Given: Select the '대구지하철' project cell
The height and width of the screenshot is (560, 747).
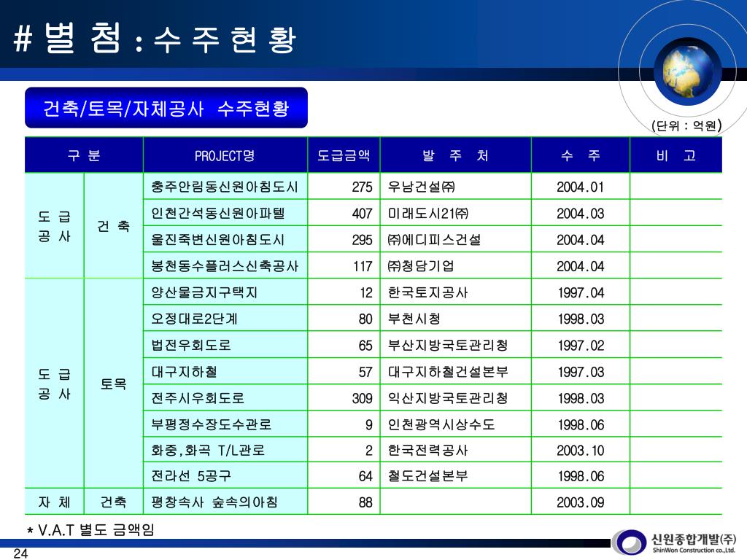Looking at the screenshot, I should tap(225, 371).
